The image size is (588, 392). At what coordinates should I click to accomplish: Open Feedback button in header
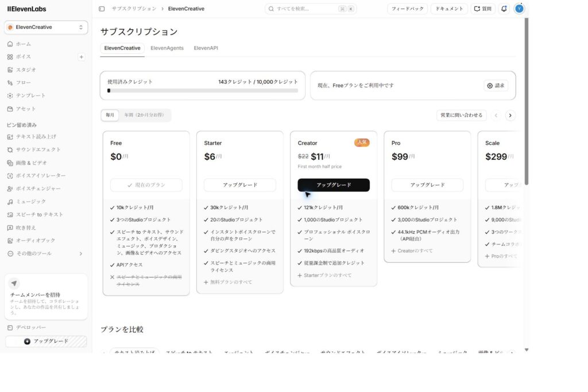(x=407, y=9)
